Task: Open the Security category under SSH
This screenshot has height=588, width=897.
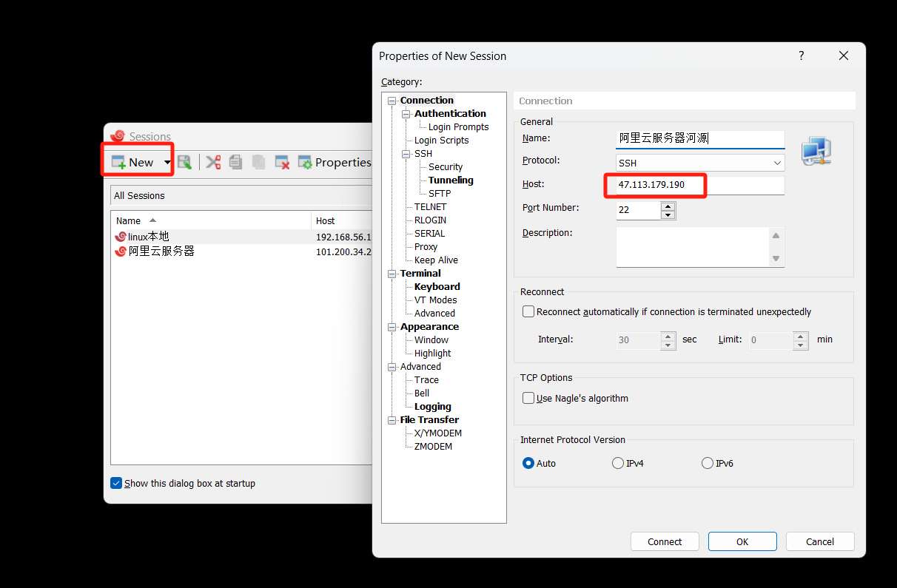Action: (446, 167)
